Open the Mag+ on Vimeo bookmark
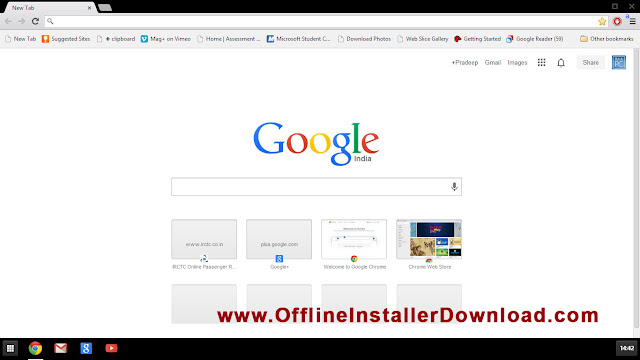640x360 pixels. 166,39
